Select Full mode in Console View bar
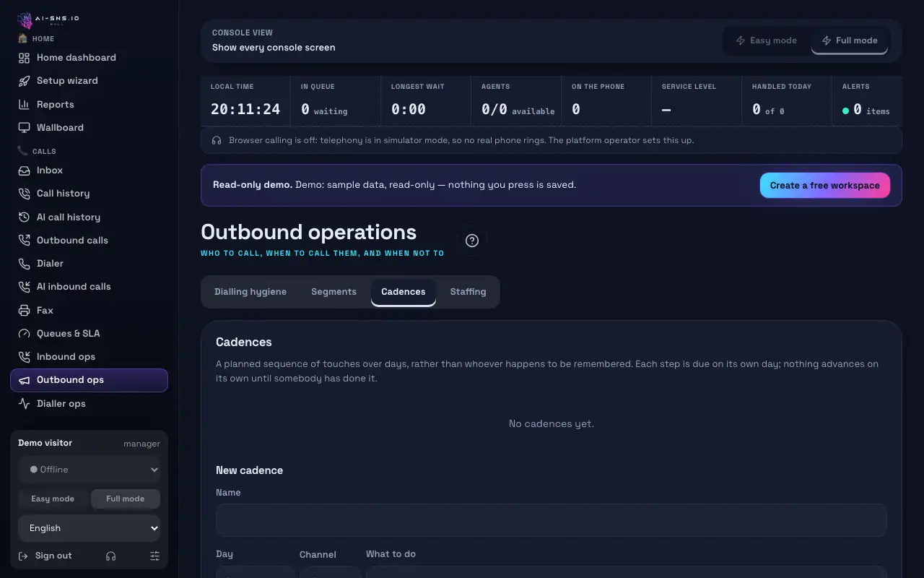 [x=850, y=40]
